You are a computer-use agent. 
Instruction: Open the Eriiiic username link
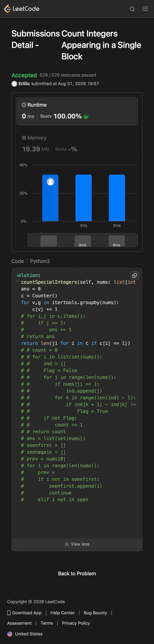click(x=24, y=84)
